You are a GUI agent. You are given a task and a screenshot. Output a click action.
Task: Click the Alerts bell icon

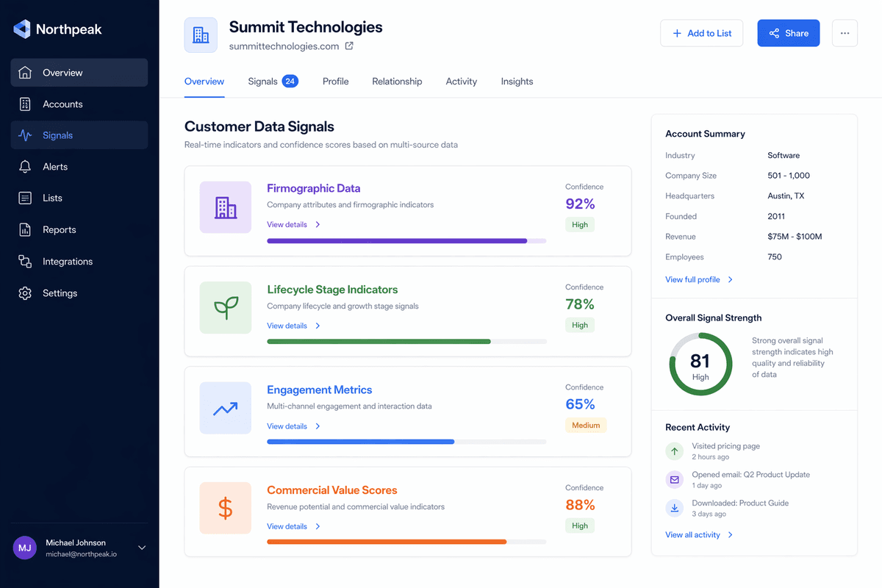[25, 167]
